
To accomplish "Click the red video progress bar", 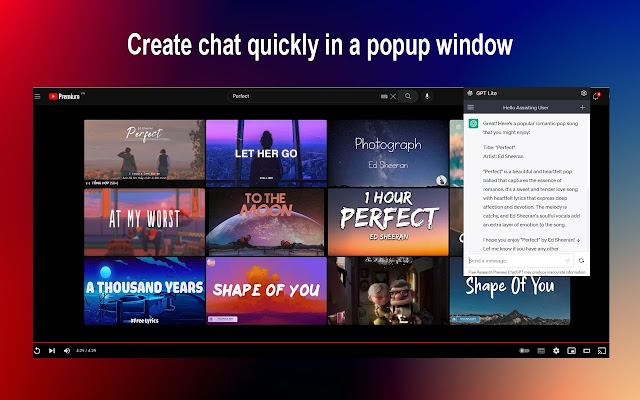I will coord(300,342).
